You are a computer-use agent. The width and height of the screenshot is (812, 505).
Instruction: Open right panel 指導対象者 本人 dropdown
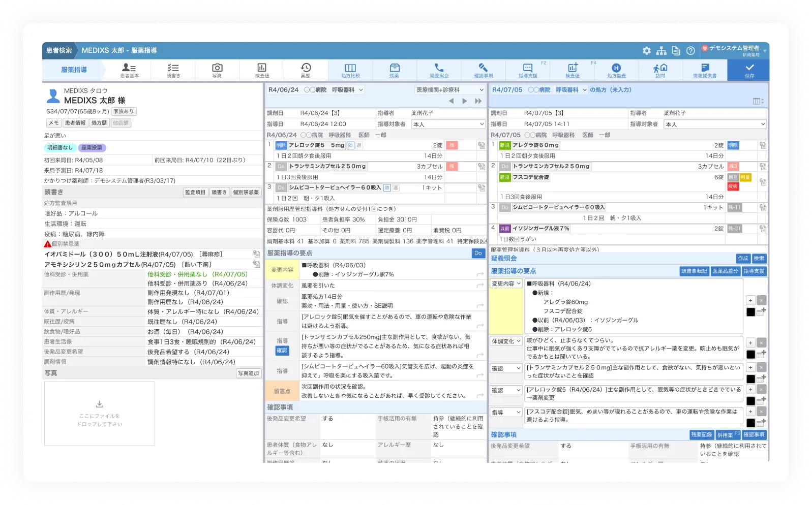point(715,124)
